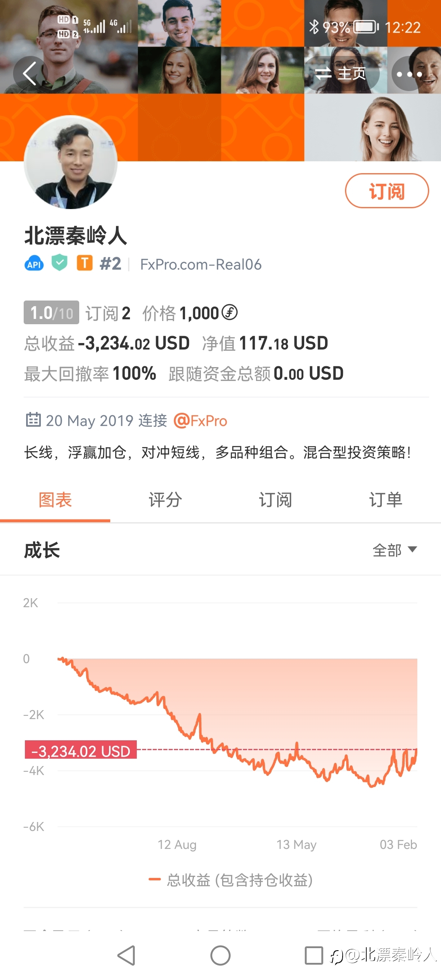Viewport: 441px width, 980px height.
Task: Click the blue API badge icon
Action: pyautogui.click(x=34, y=264)
